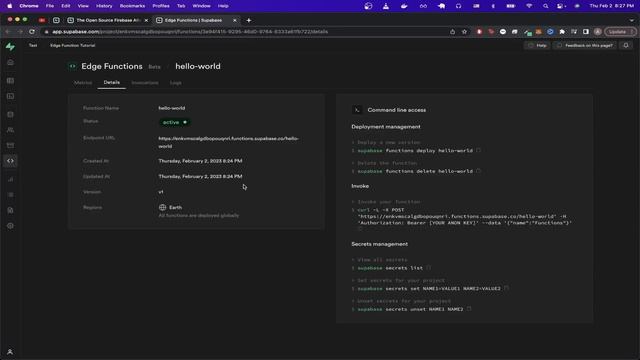Screen dimensions: 640x360
Task: Open the Authentication users sidebar icon
Action: click(10, 130)
